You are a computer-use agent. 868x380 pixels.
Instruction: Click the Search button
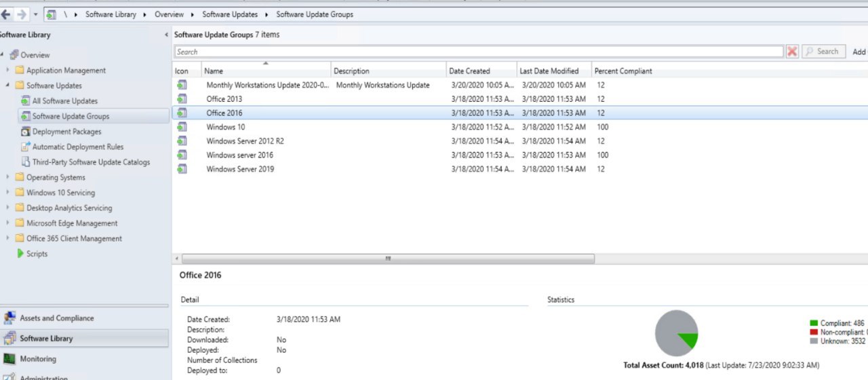pyautogui.click(x=825, y=52)
